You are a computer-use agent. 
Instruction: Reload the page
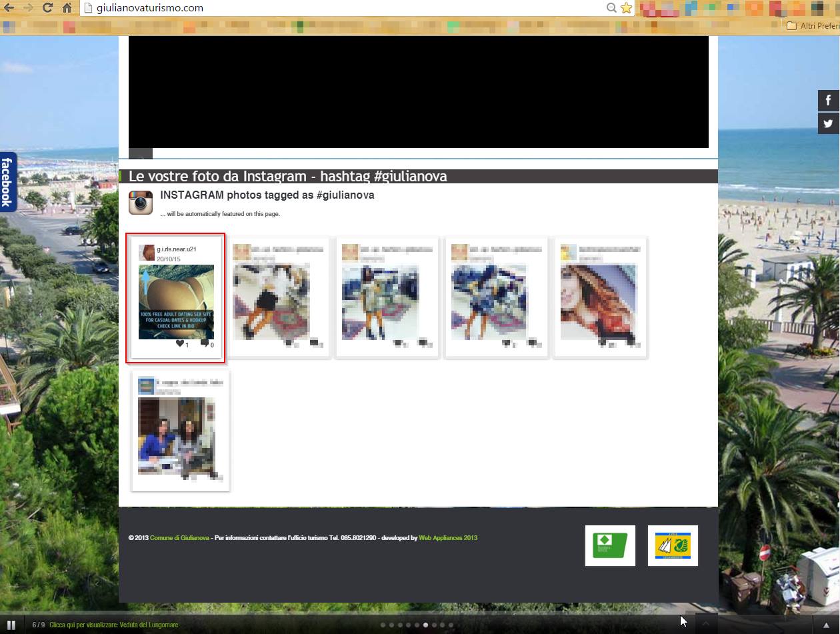47,8
